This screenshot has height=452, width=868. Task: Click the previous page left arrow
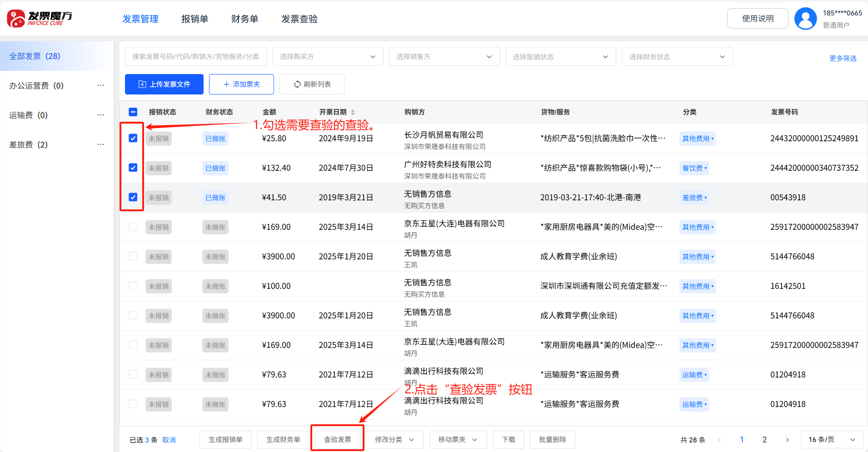point(719,440)
